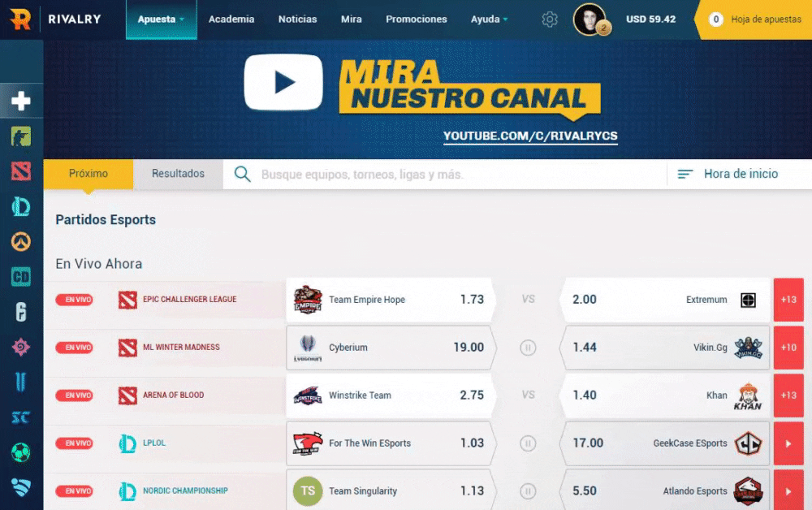Screen dimensions: 812x510
Task: Open arrow for Team Singularity match
Action: [x=788, y=491]
